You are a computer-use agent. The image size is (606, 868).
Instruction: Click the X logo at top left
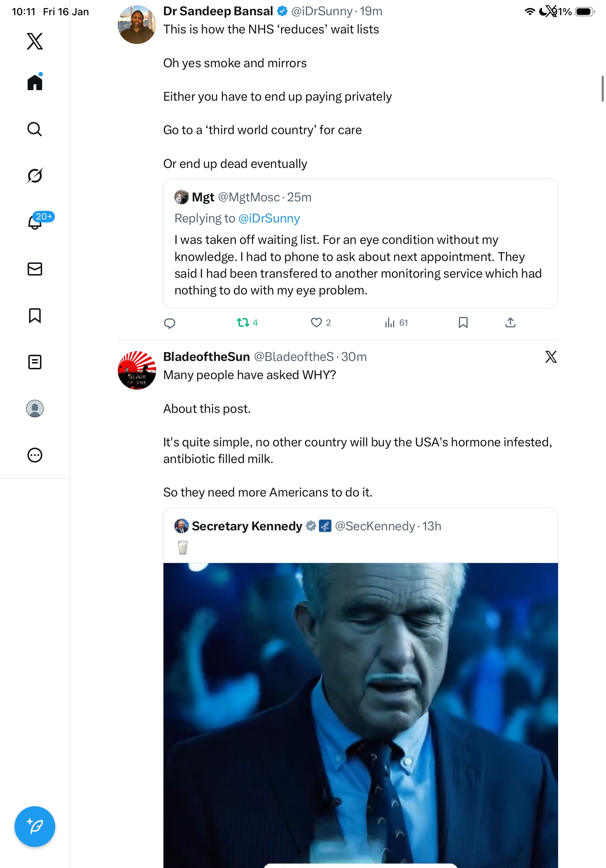35,41
